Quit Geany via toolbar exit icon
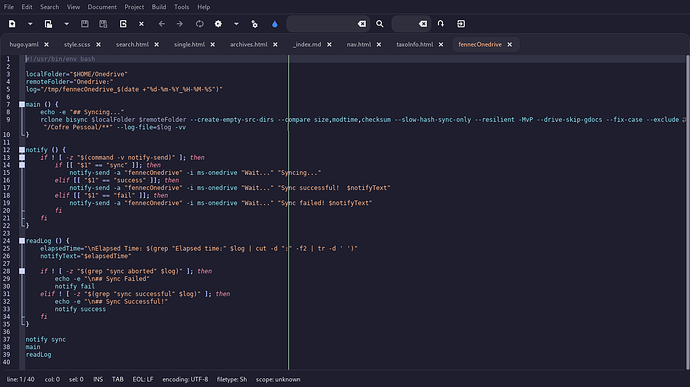The width and height of the screenshot is (690, 387). (461, 24)
